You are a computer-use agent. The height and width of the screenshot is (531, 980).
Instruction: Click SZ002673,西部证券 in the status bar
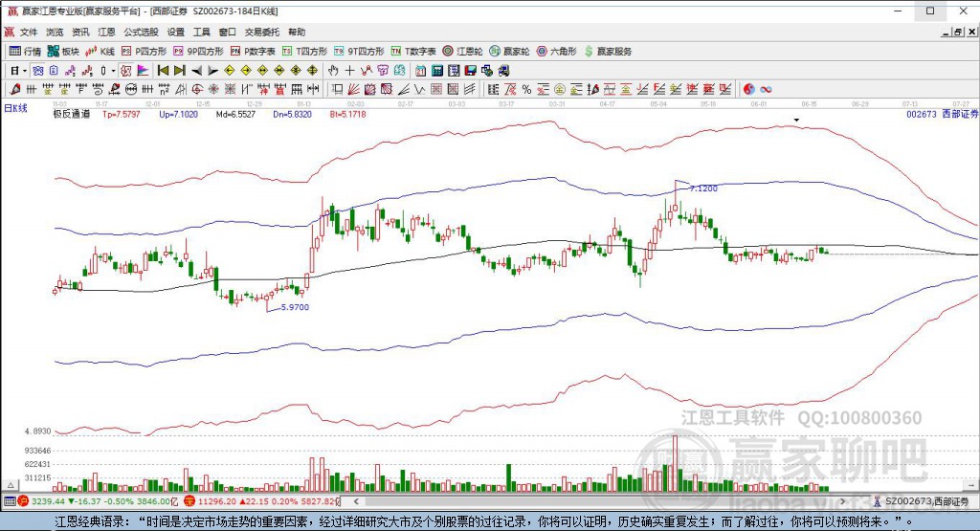tap(926, 501)
